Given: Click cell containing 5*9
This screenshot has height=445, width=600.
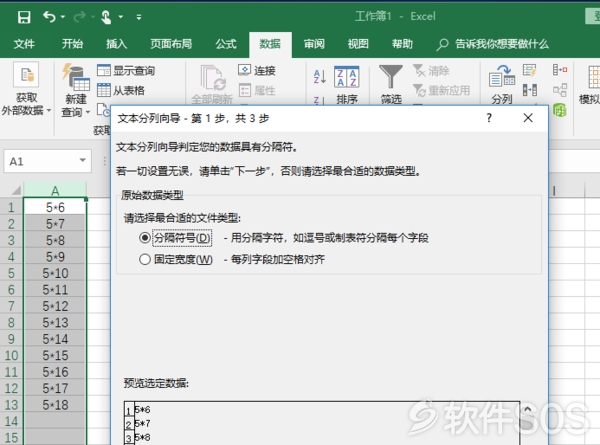Looking at the screenshot, I should (x=55, y=256).
